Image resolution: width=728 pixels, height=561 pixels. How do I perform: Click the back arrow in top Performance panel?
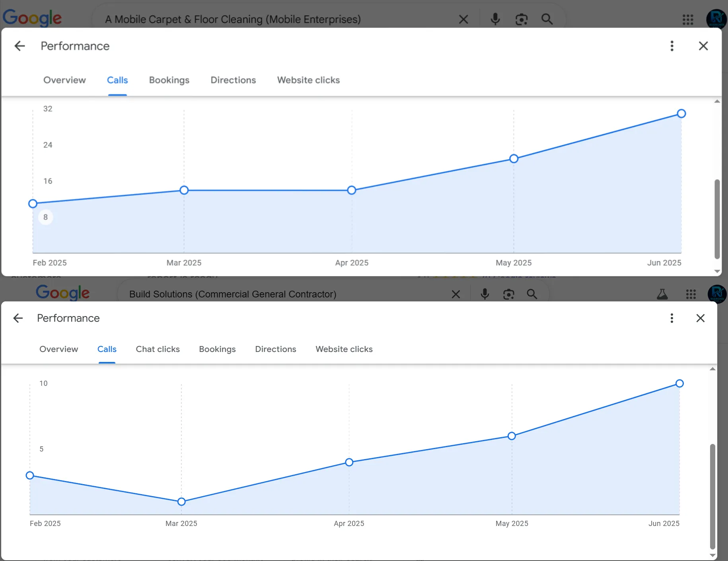(x=19, y=46)
